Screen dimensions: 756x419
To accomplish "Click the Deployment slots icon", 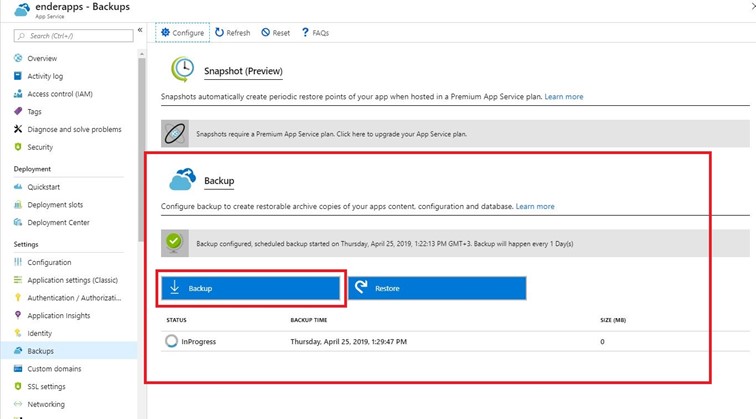I will (x=18, y=204).
